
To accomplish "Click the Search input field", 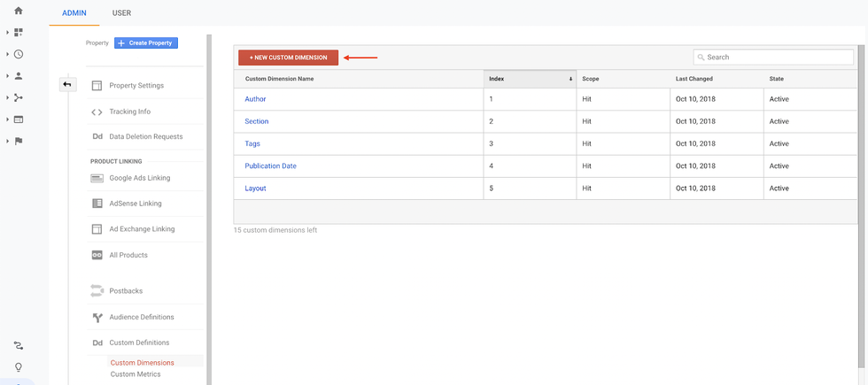I will 773,58.
